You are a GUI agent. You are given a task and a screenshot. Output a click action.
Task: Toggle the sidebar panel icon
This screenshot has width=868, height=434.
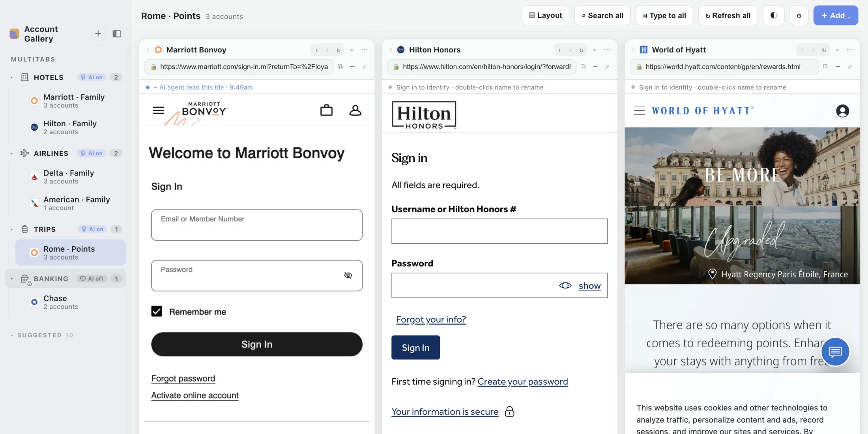pos(117,34)
